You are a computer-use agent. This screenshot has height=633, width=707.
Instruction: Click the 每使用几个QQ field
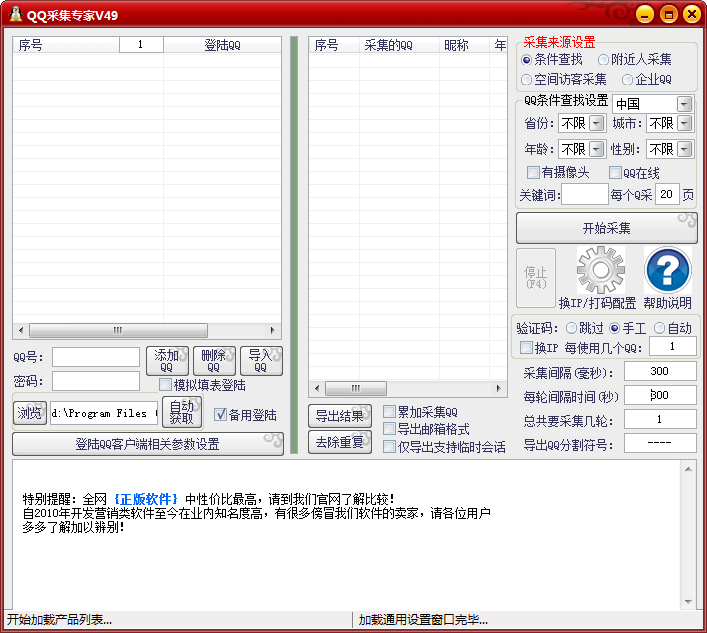[x=673, y=346]
